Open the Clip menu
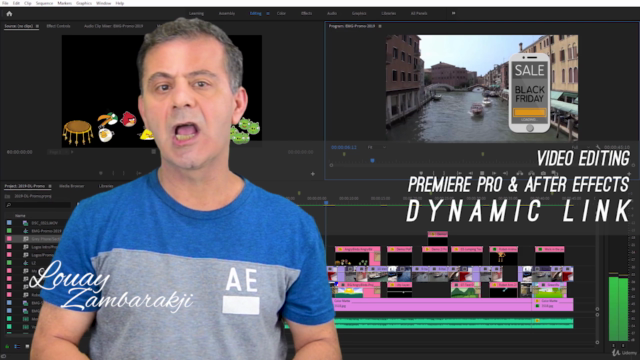 pos(28,3)
